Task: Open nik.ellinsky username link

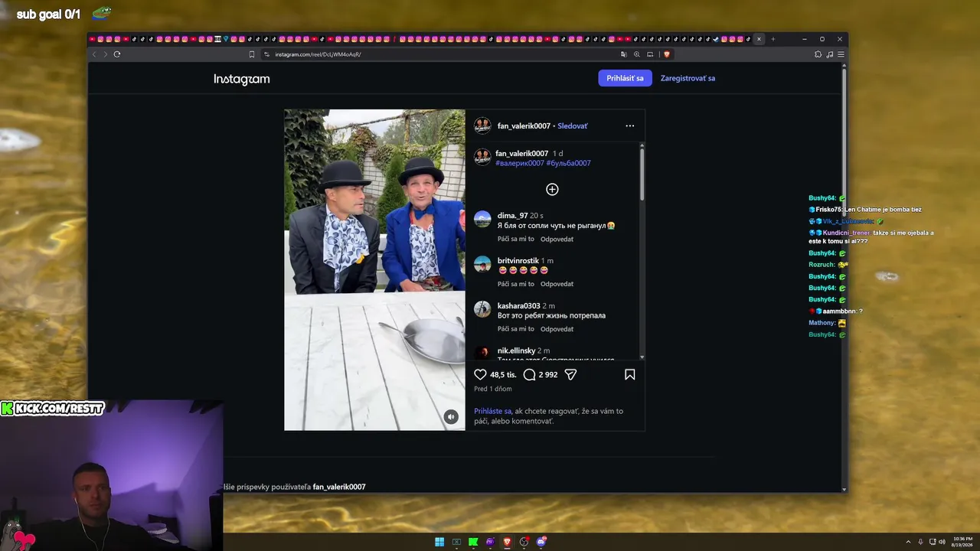Action: (x=516, y=350)
